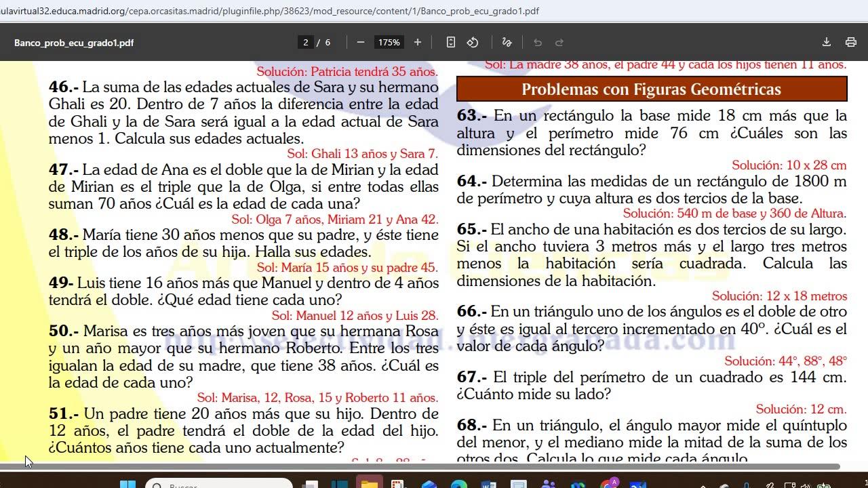Open Microsoft Word from the taskbar
The height and width of the screenshot is (488, 868).
(489, 484)
